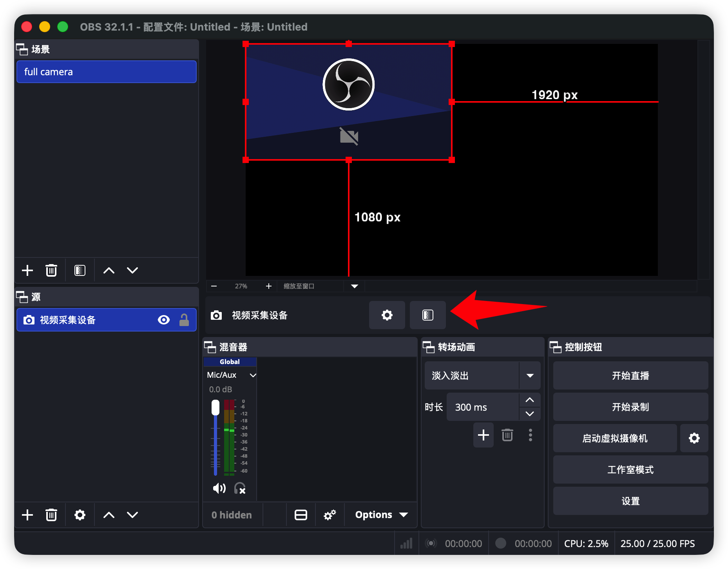728x569 pixels.
Task: Mute the Mic/Aux speaker icon
Action: (x=219, y=488)
